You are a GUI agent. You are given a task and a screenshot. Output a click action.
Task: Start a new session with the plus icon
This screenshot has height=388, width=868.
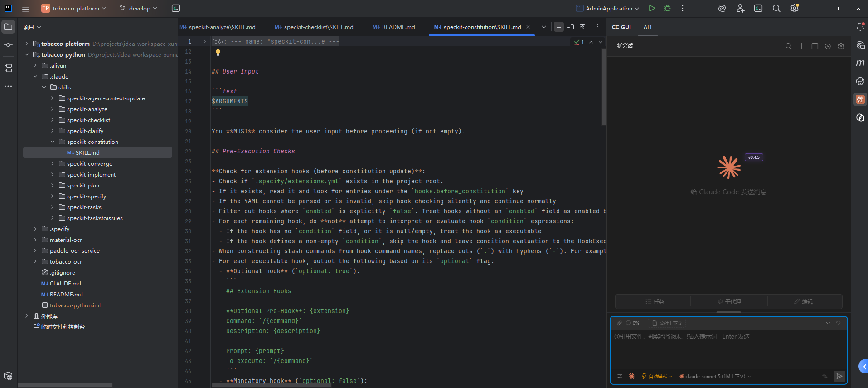pyautogui.click(x=801, y=46)
